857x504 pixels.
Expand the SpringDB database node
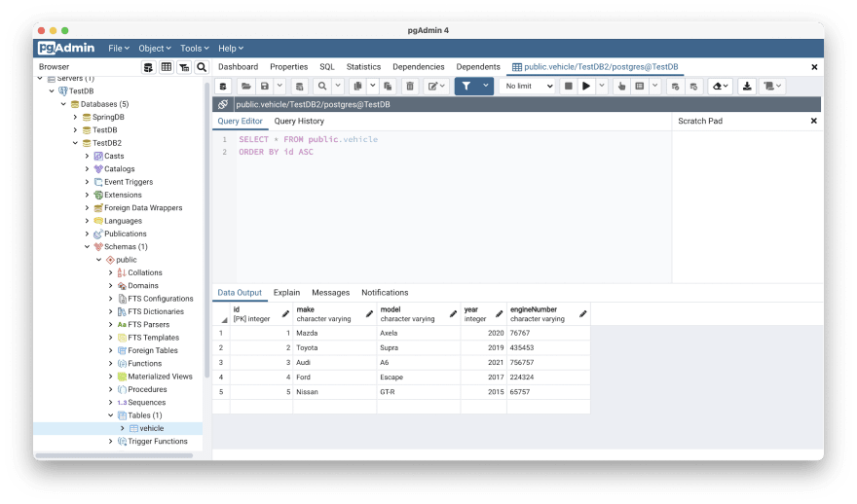coord(75,117)
